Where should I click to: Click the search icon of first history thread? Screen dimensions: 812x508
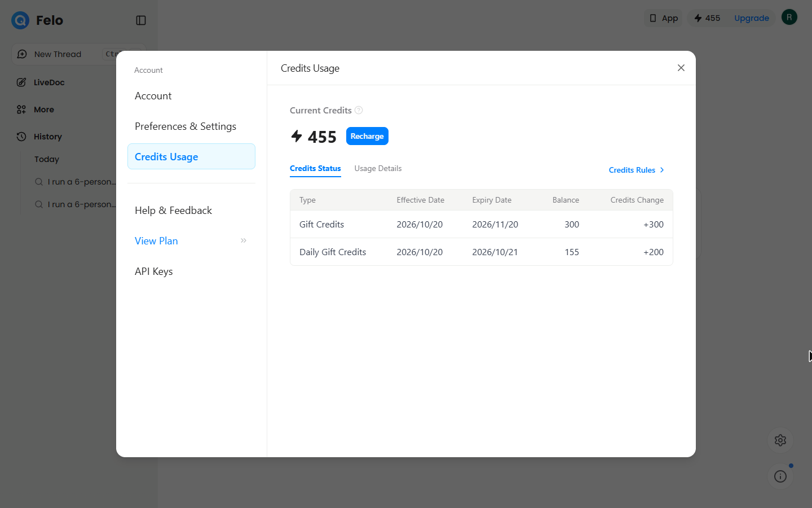pos(39,182)
